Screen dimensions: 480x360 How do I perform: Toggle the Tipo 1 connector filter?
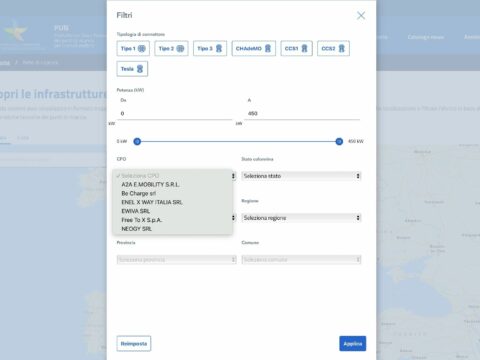pyautogui.click(x=133, y=48)
